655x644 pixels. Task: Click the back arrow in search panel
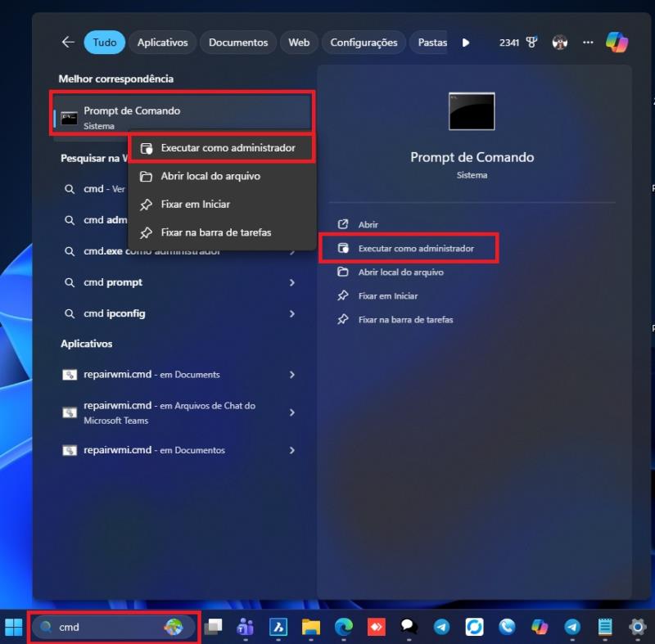[x=68, y=43]
